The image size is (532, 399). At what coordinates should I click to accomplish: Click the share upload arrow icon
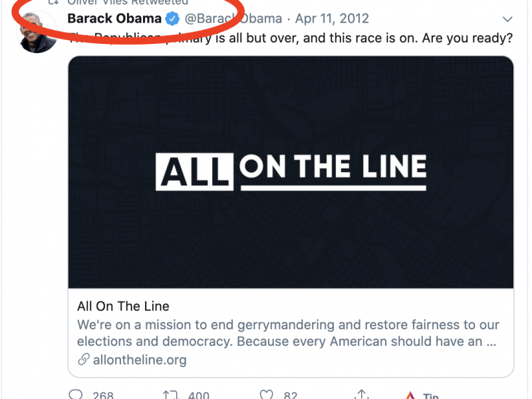pos(362,395)
